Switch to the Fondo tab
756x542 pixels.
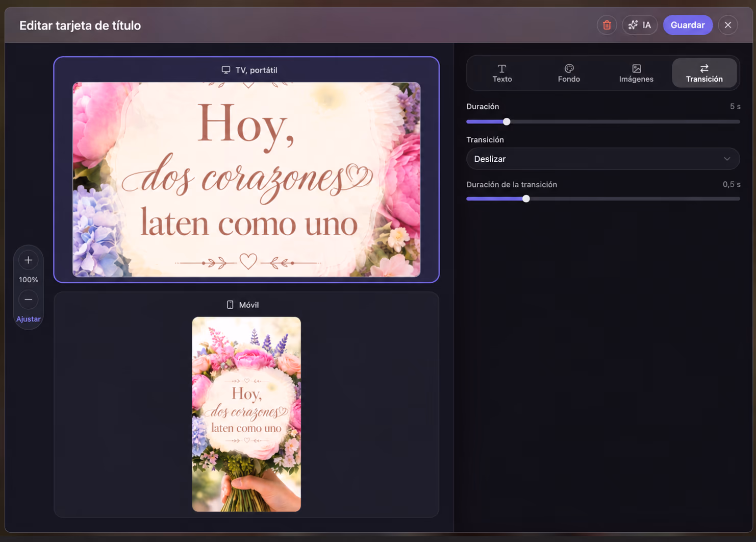tap(569, 73)
